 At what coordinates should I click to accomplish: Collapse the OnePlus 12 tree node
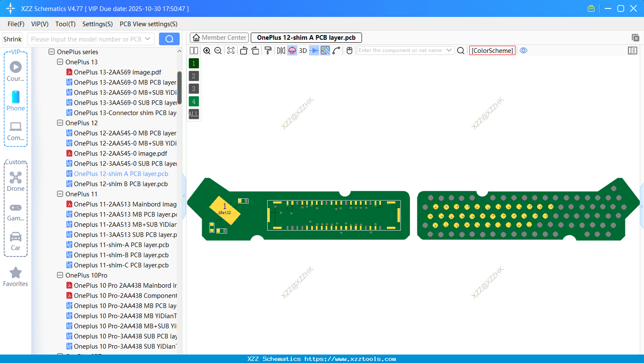60,123
